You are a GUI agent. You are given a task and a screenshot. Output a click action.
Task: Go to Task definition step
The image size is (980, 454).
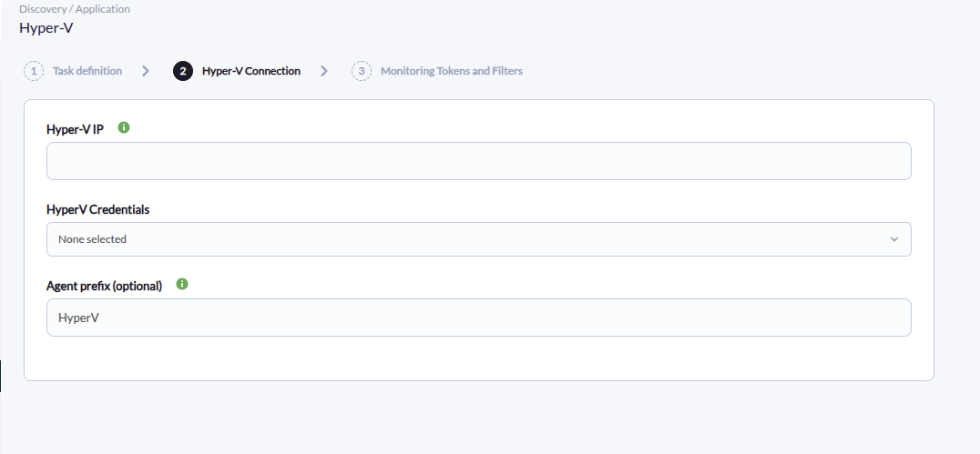(87, 71)
